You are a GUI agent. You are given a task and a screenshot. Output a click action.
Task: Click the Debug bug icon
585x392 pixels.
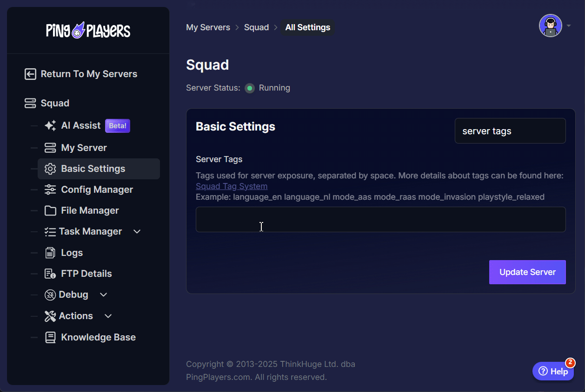50,294
